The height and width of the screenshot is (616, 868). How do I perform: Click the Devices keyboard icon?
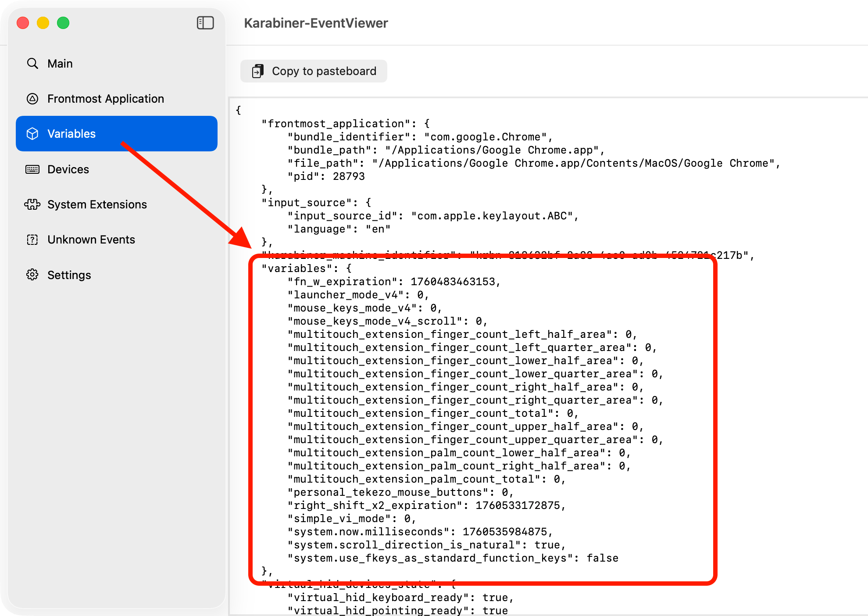tap(32, 169)
